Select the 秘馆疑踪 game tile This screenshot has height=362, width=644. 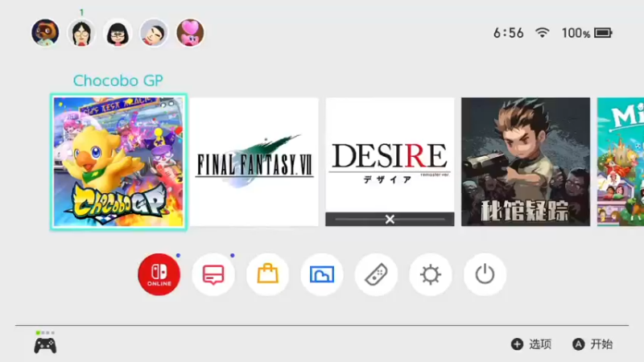point(526,162)
